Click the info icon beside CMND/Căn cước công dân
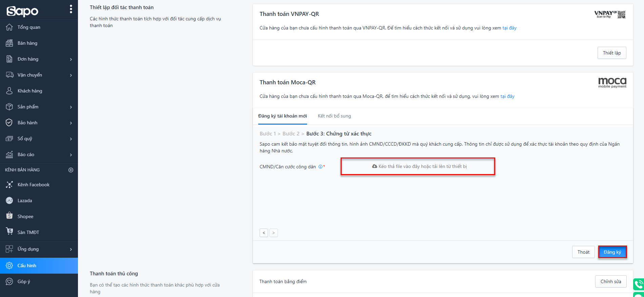 pyautogui.click(x=320, y=167)
